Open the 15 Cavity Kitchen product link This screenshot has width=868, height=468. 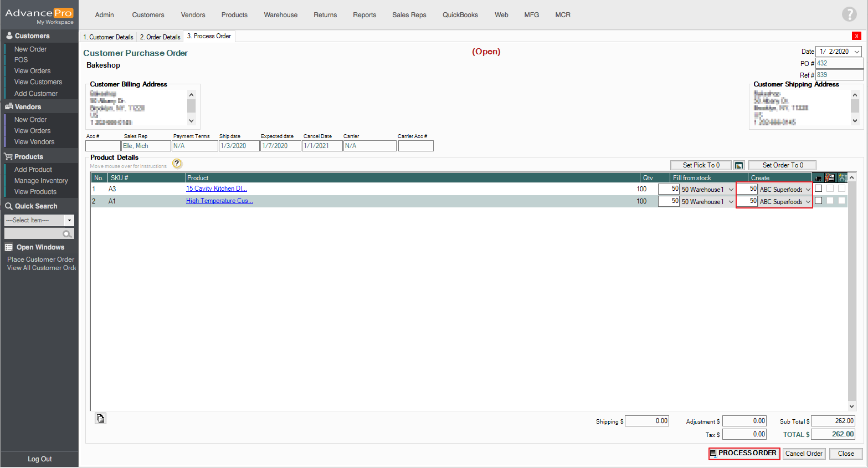point(216,189)
